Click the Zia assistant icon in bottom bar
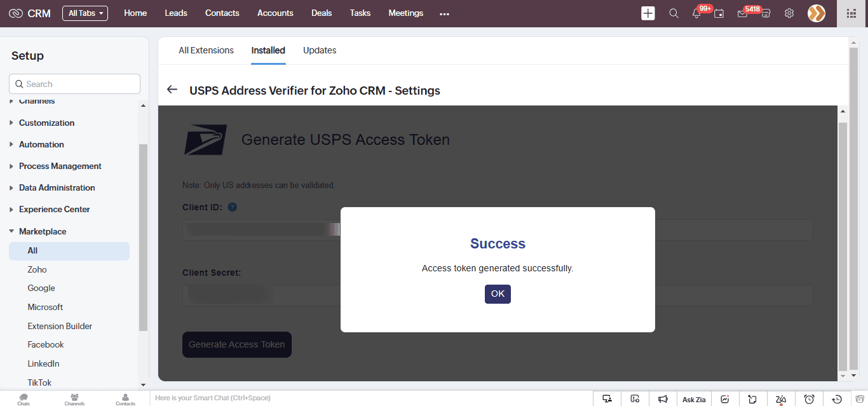868x406 pixels. 781,399
